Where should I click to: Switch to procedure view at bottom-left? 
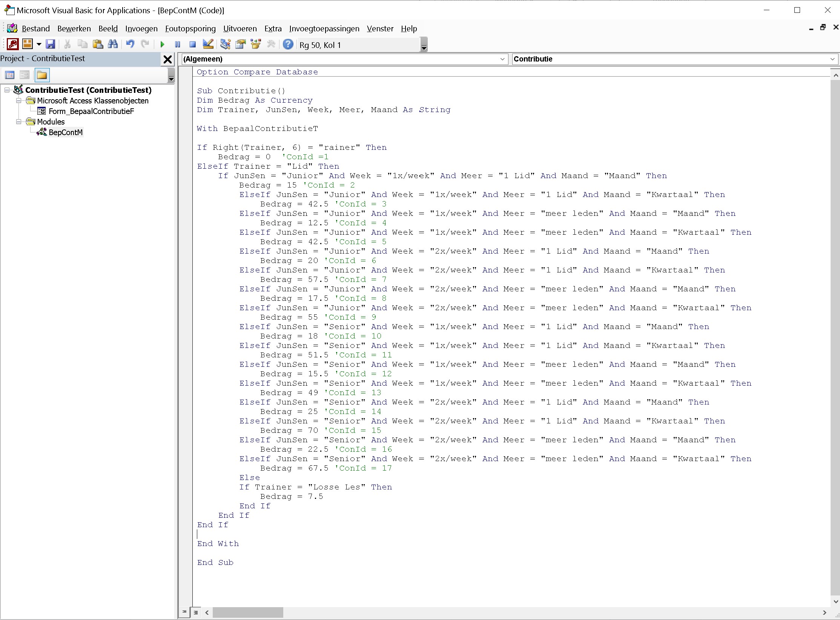[184, 612]
